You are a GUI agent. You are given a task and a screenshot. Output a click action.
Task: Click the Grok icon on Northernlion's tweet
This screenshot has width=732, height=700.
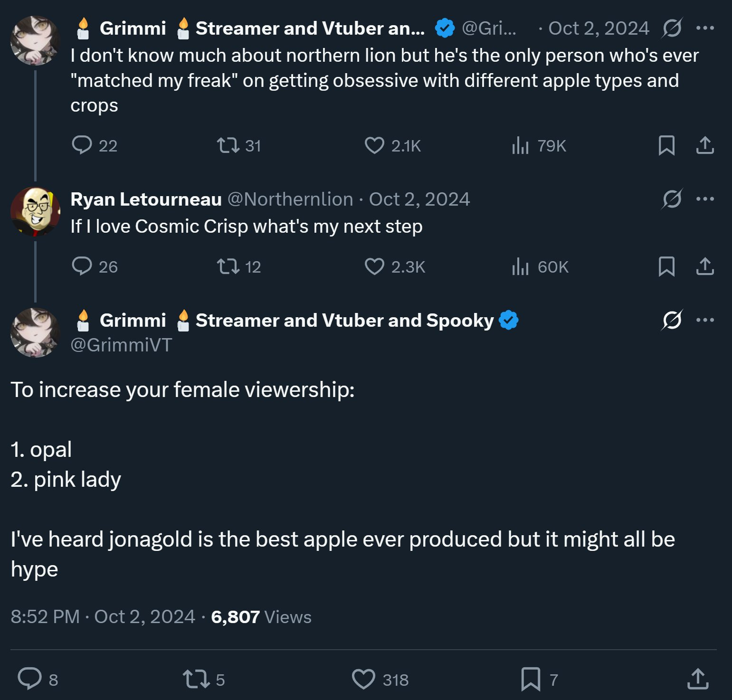[672, 199]
